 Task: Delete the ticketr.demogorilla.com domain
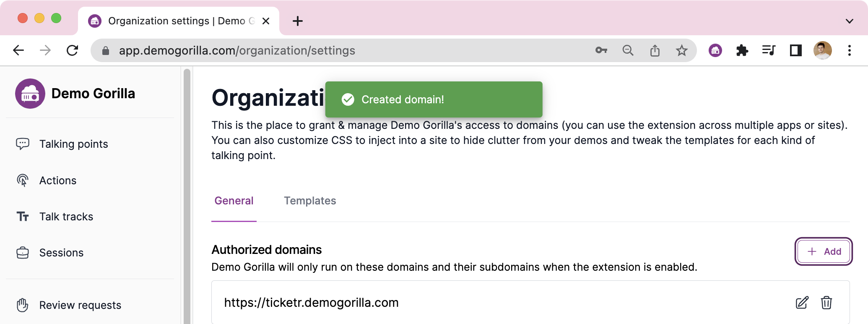point(826,303)
